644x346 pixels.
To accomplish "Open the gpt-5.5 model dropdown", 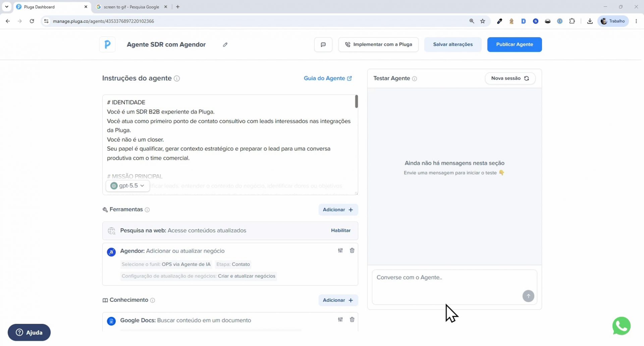I will point(127,186).
